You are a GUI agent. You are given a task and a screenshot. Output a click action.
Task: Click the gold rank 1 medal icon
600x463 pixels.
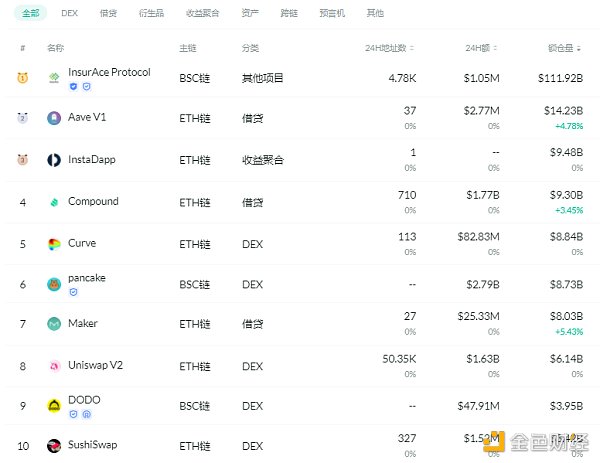tap(22, 77)
